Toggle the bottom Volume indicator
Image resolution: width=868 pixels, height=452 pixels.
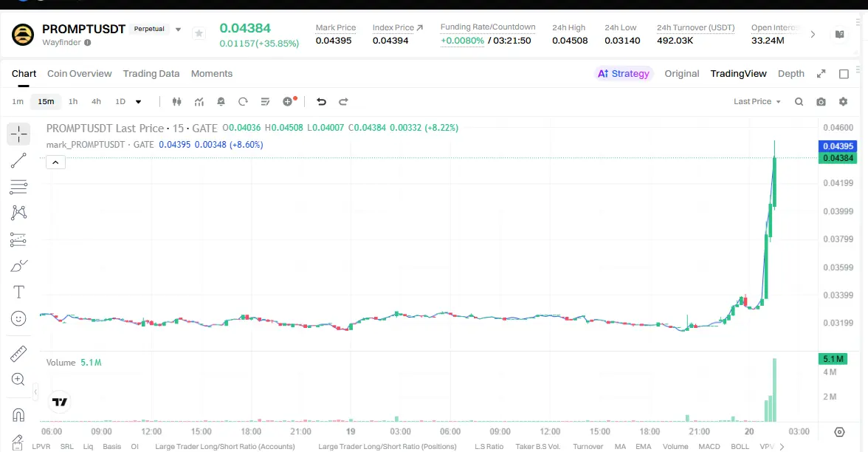pos(675,446)
